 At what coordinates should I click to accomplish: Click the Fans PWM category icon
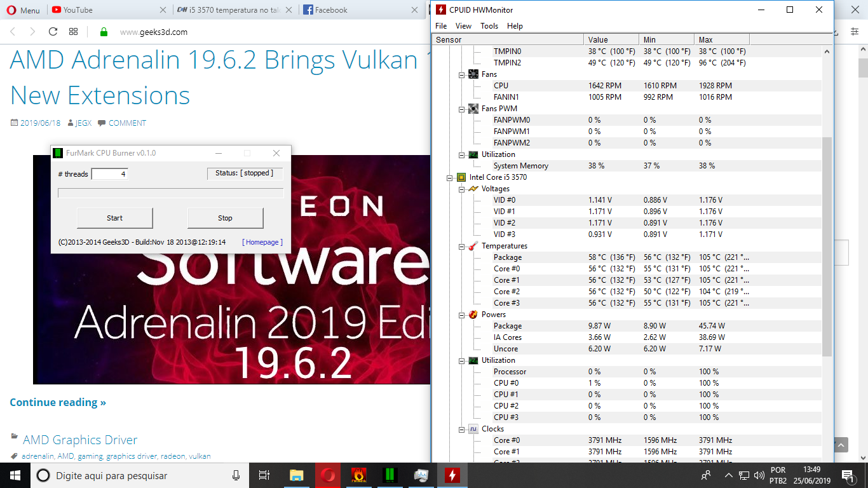[x=473, y=109]
